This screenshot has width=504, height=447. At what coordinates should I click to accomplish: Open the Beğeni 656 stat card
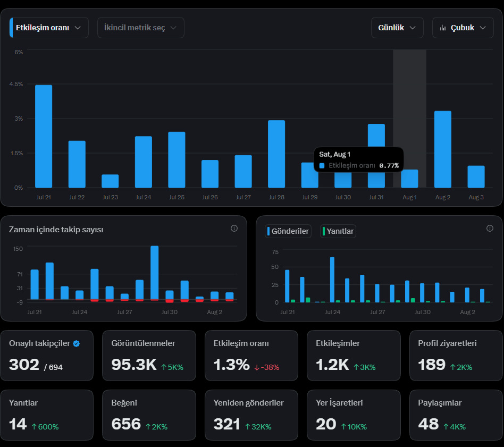tap(149, 415)
